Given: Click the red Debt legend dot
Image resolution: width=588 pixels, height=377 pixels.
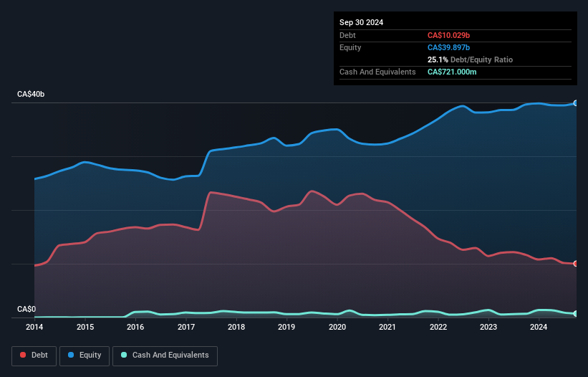Looking at the screenshot, I should click(x=23, y=355).
